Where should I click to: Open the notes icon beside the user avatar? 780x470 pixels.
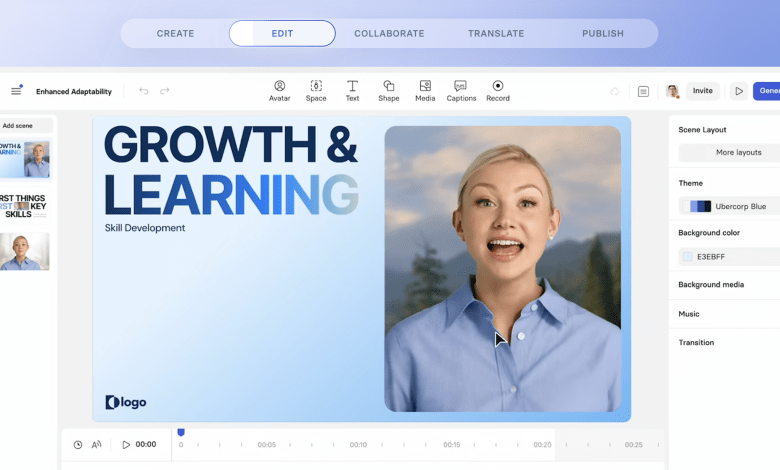point(643,91)
